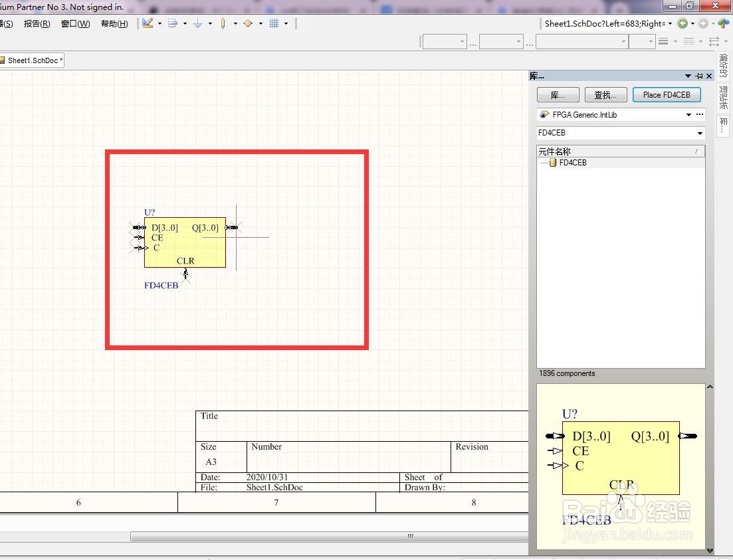Image resolution: width=733 pixels, height=560 pixels.
Task: Select the arrow style icon
Action: coord(714,42)
